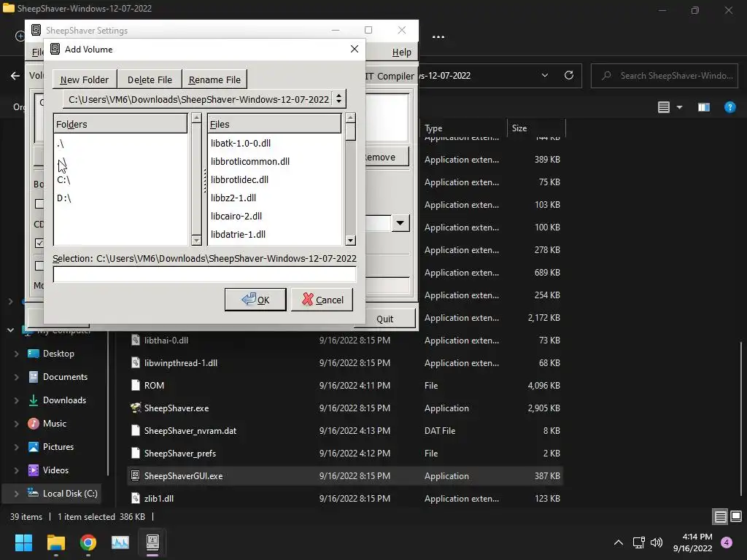Viewport: 747px width, 560px height.
Task: Click Folders list scroll up arrow
Action: tap(196, 117)
